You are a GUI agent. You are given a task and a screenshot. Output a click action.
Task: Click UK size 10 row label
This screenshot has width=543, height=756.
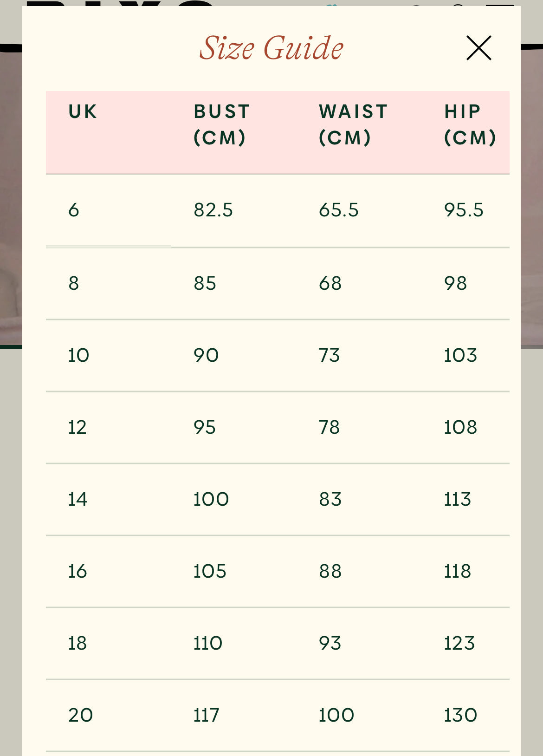pos(79,355)
